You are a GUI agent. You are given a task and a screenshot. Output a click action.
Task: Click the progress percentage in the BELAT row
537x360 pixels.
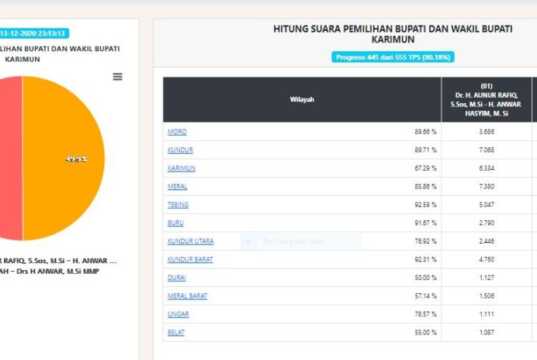[425, 333]
